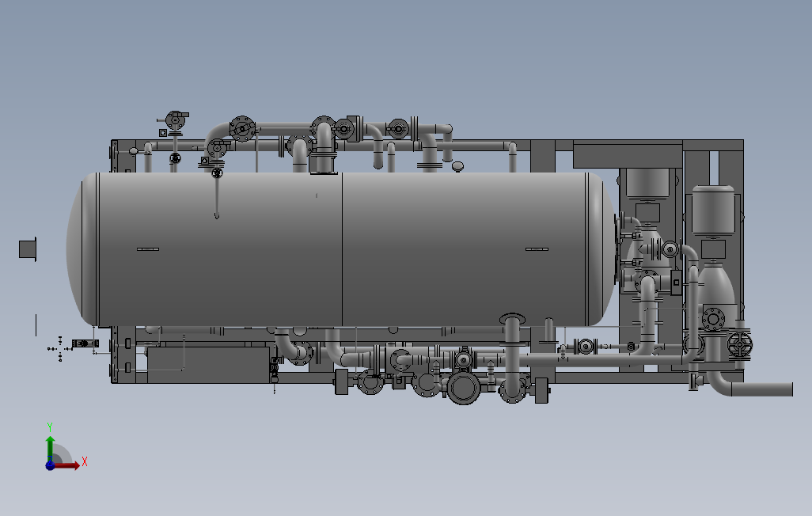
Task: Select the small detached block left of the tank
Action: pos(28,249)
